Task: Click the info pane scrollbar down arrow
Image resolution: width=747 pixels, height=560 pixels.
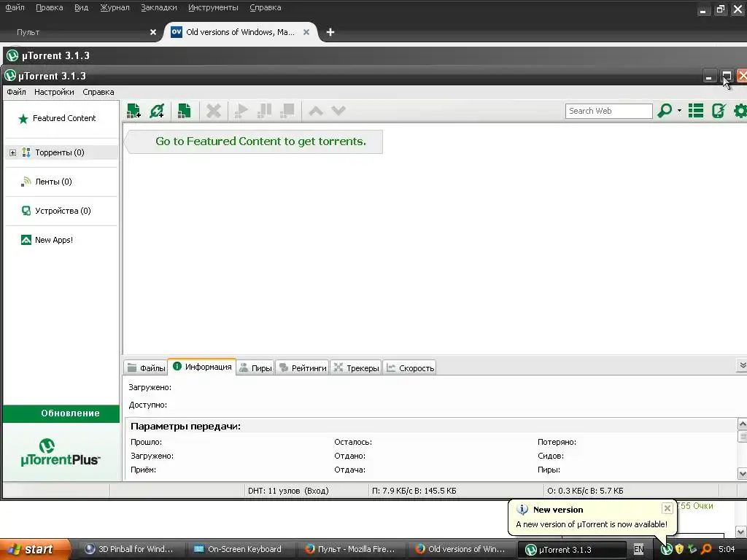Action: click(x=742, y=473)
